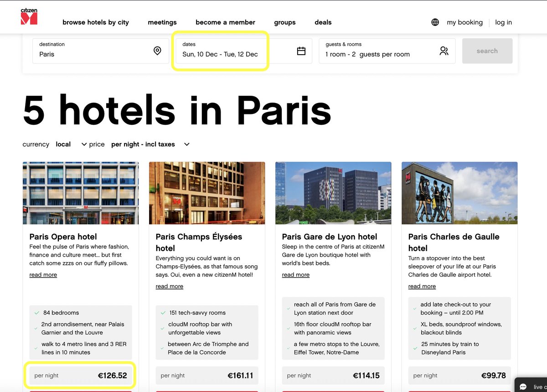Click the Paris Champs Élysées hotel title
Image resolution: width=547 pixels, height=392 pixels.
click(x=199, y=242)
